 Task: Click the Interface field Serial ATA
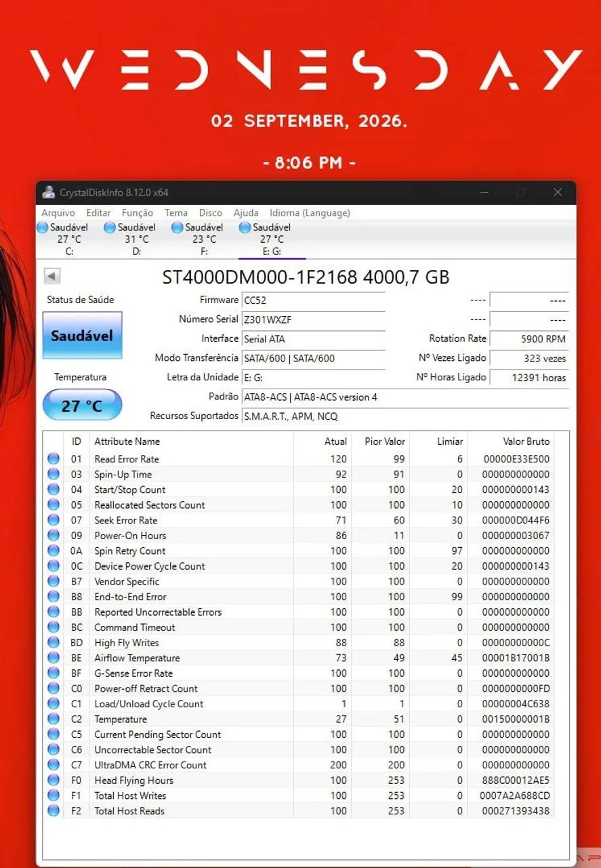313,339
